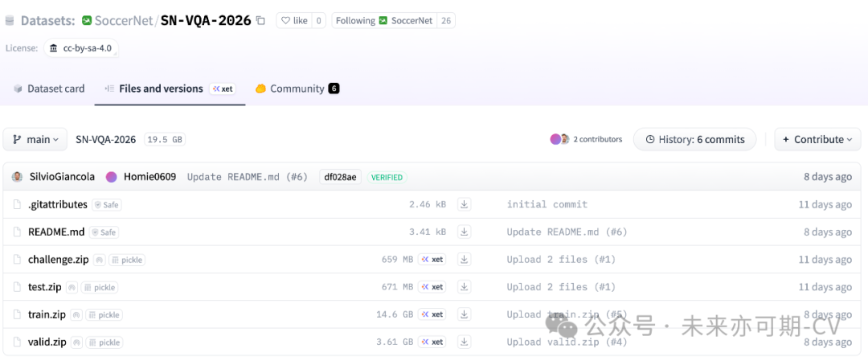Open train.zip file entry

click(47, 314)
